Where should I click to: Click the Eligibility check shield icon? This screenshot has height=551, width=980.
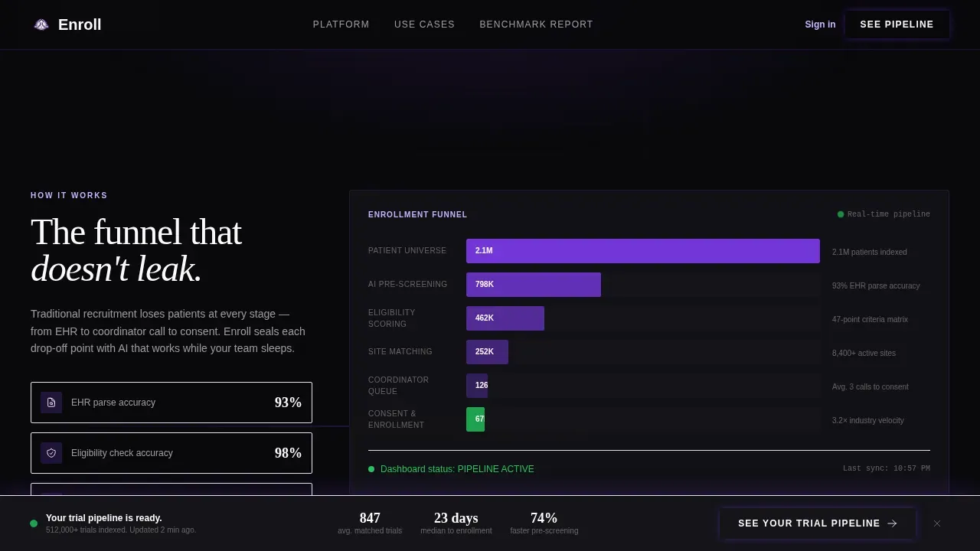click(x=51, y=453)
